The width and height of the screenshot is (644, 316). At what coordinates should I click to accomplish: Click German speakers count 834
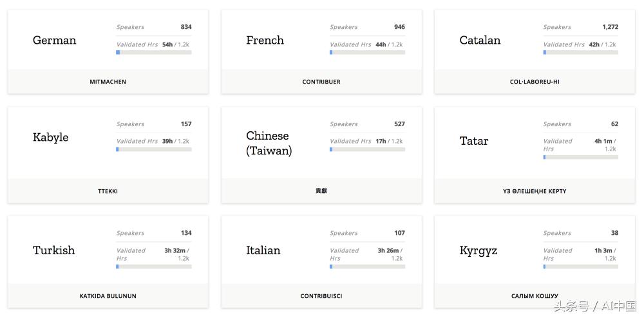(186, 27)
